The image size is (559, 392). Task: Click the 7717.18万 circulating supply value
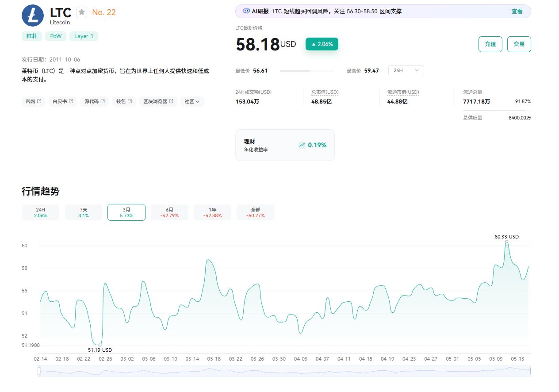point(476,101)
